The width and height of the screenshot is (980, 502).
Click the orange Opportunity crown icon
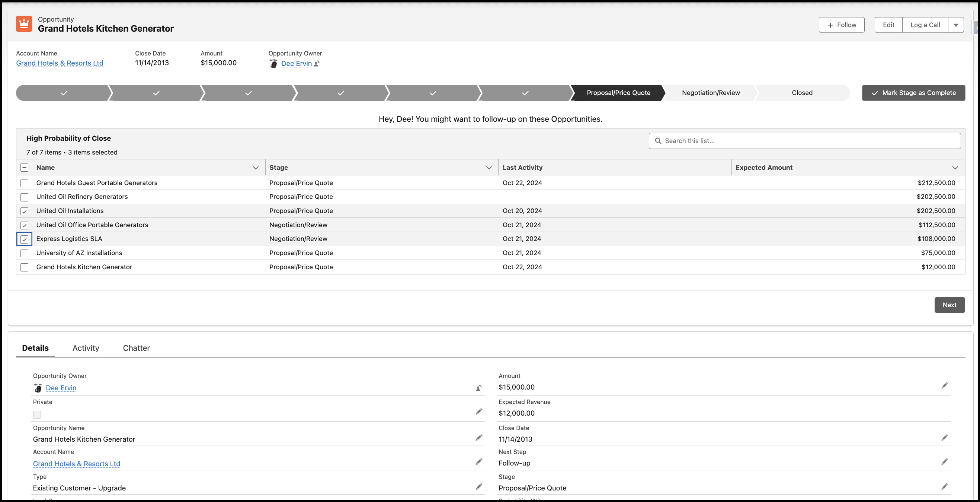(24, 24)
